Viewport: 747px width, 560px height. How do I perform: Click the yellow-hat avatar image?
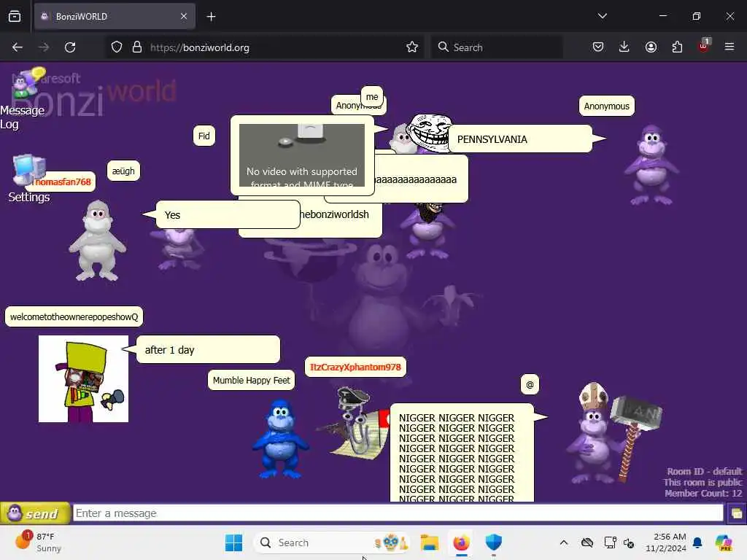[83, 378]
